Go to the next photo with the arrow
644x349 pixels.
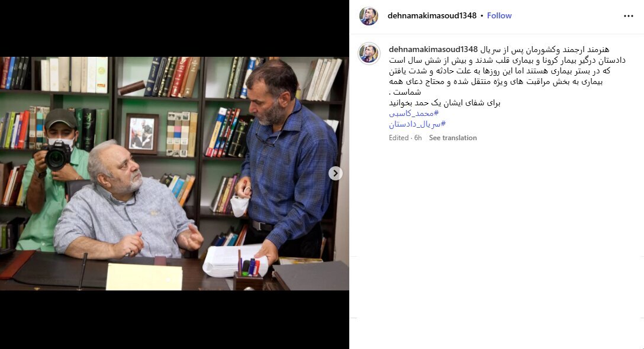point(336,173)
